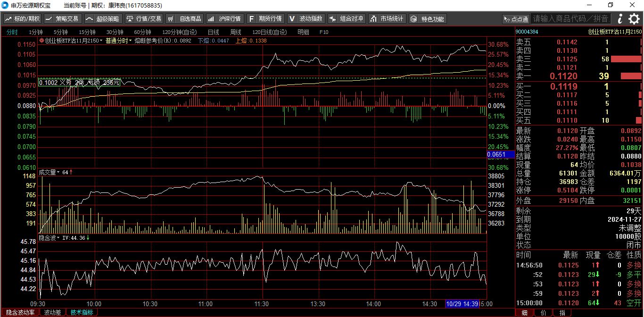644x317 pixels.
Task: Open 期货行情 futures quotes
Action: (265, 19)
